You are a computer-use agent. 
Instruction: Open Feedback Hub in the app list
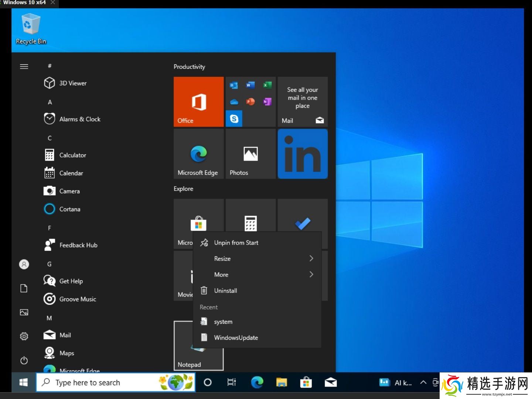tap(78, 245)
